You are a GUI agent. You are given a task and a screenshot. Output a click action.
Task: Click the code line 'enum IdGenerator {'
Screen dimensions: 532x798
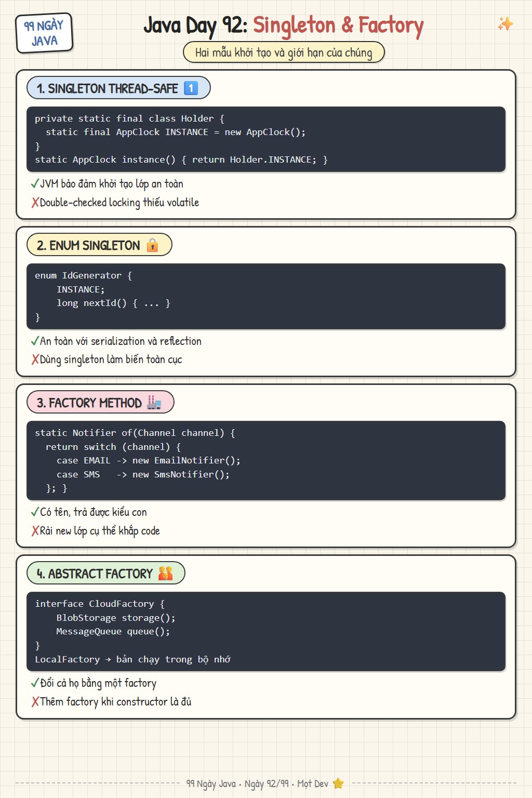(84, 275)
